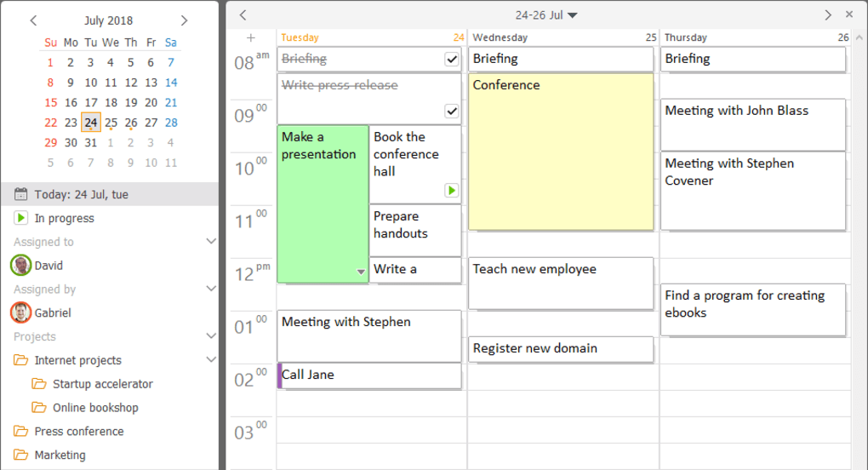The width and height of the screenshot is (868, 470).
Task: Uncheck the Write press release checkbox
Action: point(452,112)
